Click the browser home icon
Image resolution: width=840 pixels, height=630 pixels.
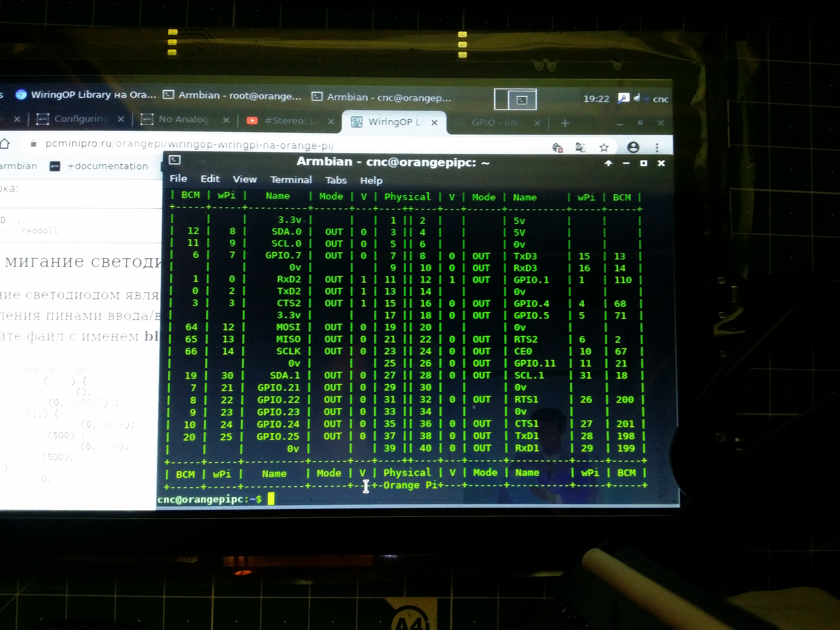coord(4,143)
